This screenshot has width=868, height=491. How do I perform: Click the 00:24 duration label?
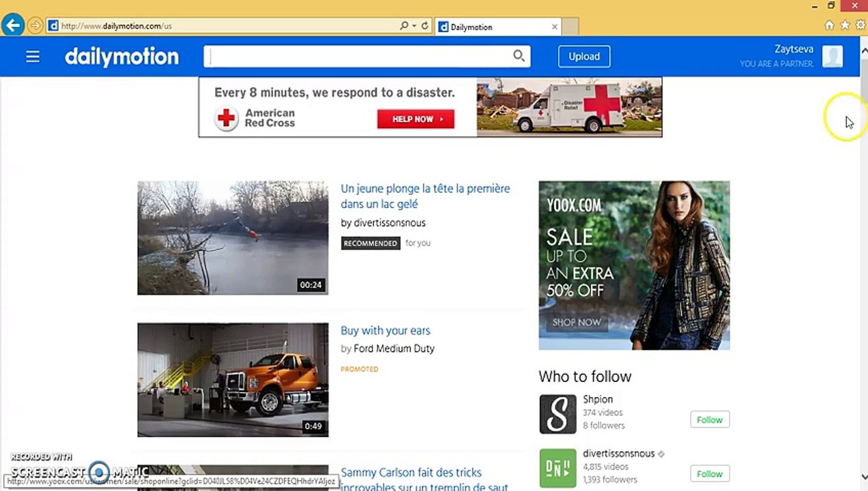tap(310, 285)
